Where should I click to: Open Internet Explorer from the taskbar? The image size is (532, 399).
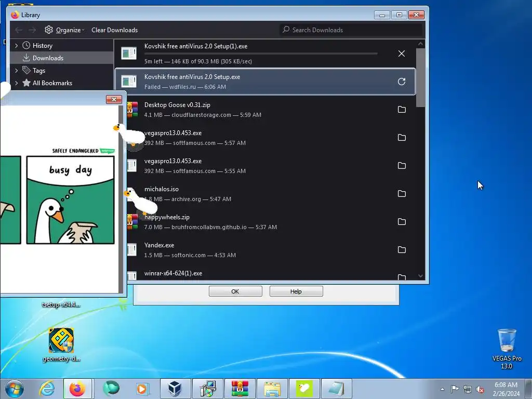pos(47,389)
